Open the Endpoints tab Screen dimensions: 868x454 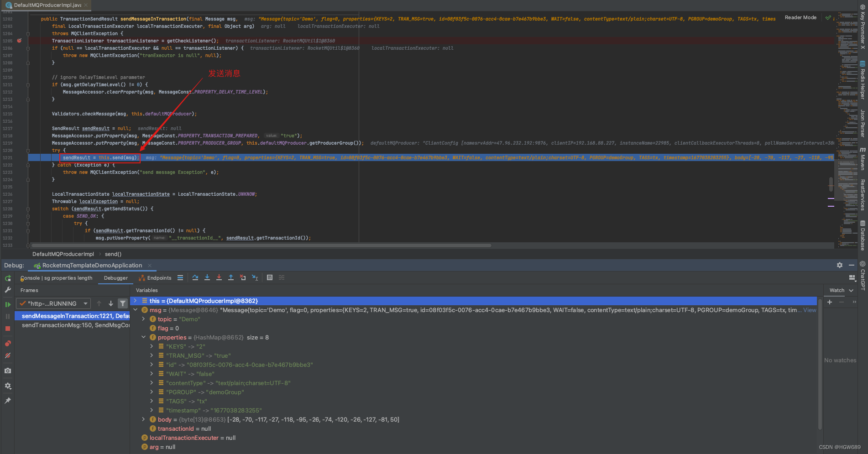[x=155, y=278]
